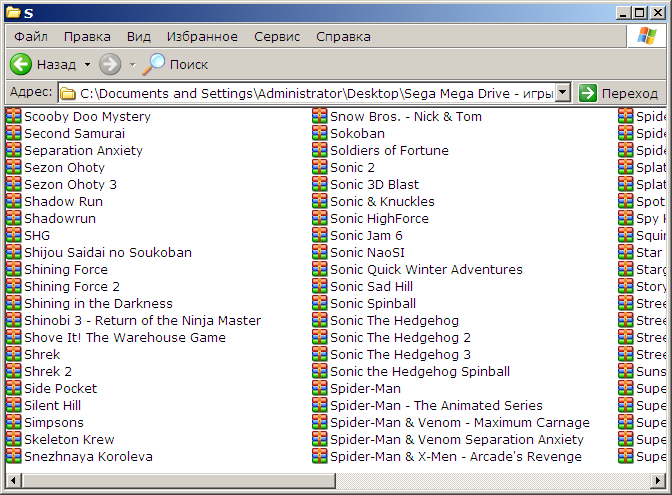Open the Вид menu
Viewport: 672px width, 495px height.
(x=138, y=37)
